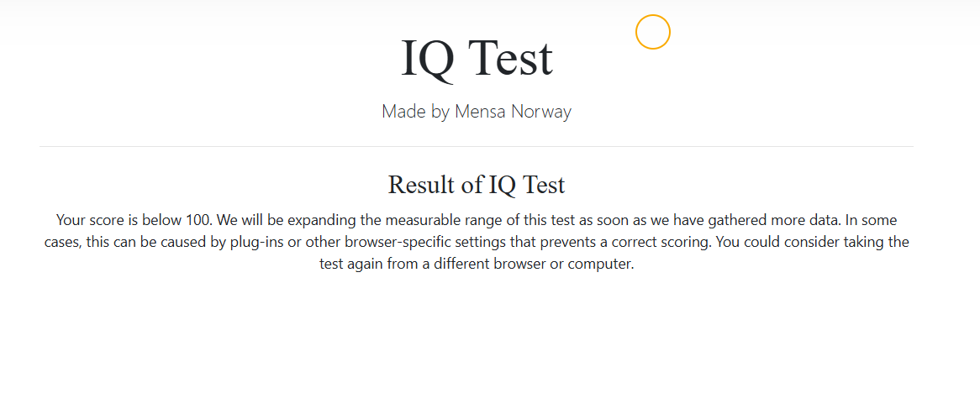
Task: Click the horizontal divider line under subtitle
Action: point(477,147)
